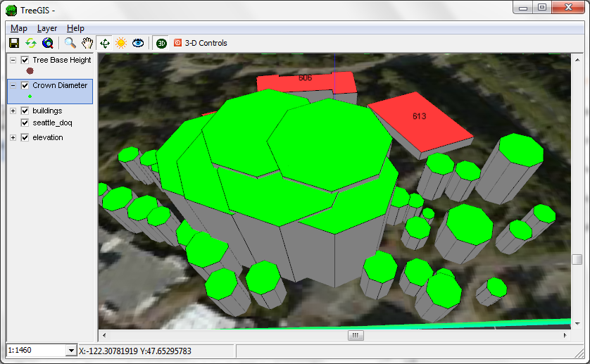590x364 pixels.
Task: Select the buildings layer name
Action: point(47,111)
